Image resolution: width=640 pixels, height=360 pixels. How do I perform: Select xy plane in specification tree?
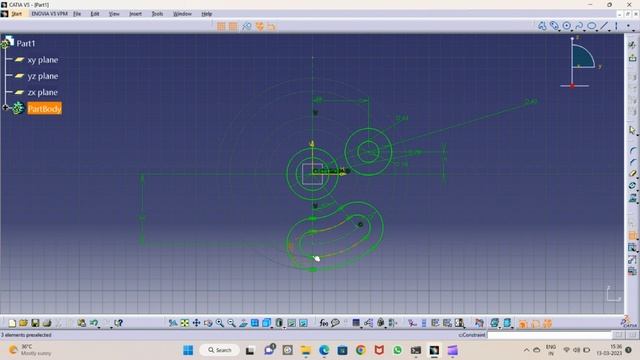(x=42, y=60)
